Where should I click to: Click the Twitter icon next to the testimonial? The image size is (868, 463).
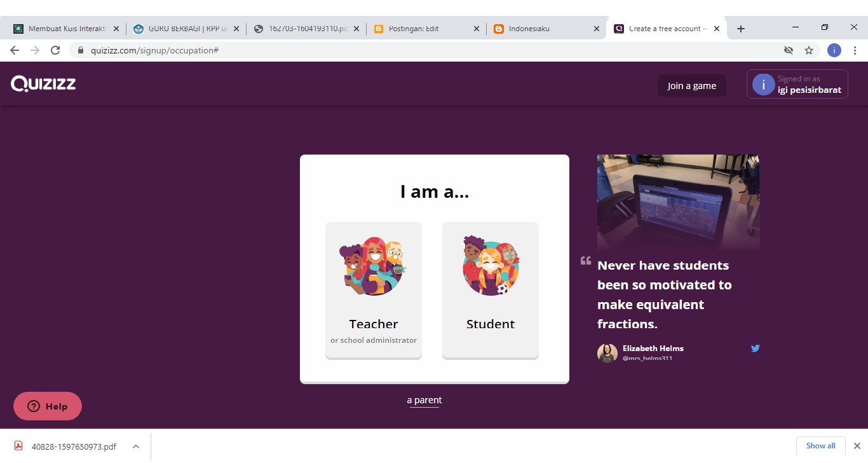(x=755, y=348)
